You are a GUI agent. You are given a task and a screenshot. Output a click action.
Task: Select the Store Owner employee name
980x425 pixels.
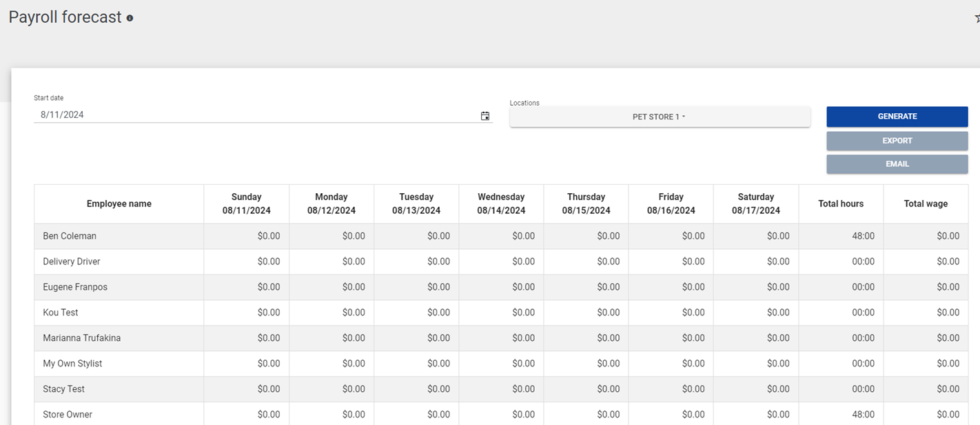coord(68,415)
